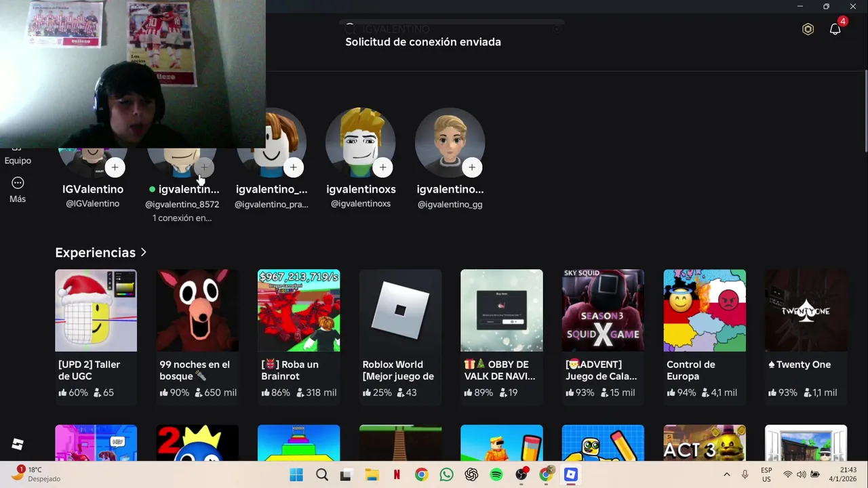Open OBBY DE VALK DE NAVI thumbnail
868x488 pixels.
(501, 310)
